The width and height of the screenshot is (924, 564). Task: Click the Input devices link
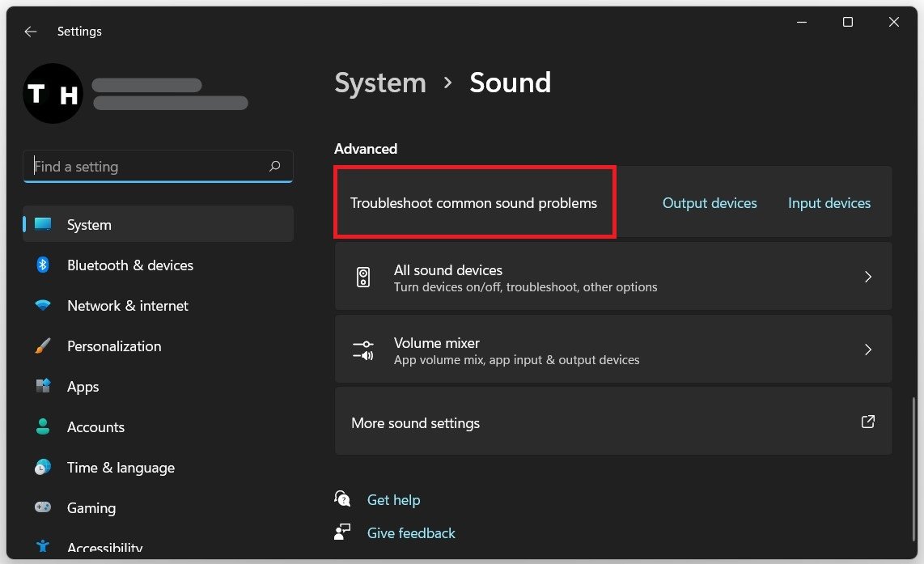[x=829, y=203]
